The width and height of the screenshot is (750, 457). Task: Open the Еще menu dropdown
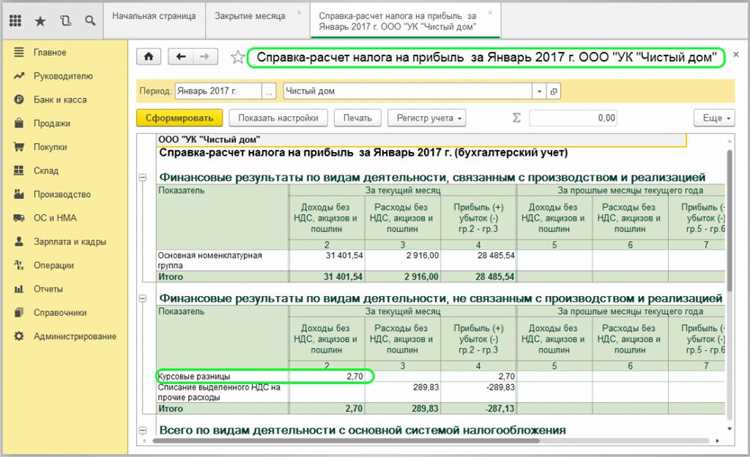[714, 118]
